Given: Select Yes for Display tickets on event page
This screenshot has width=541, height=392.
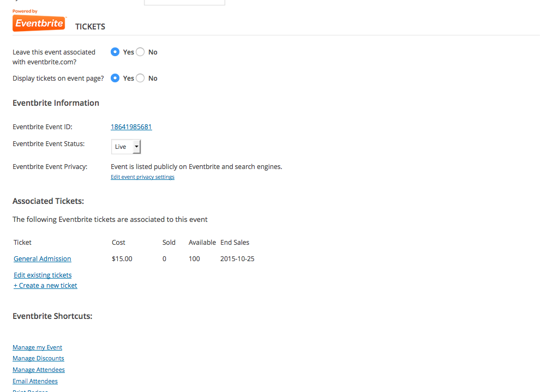Looking at the screenshot, I should tap(115, 79).
